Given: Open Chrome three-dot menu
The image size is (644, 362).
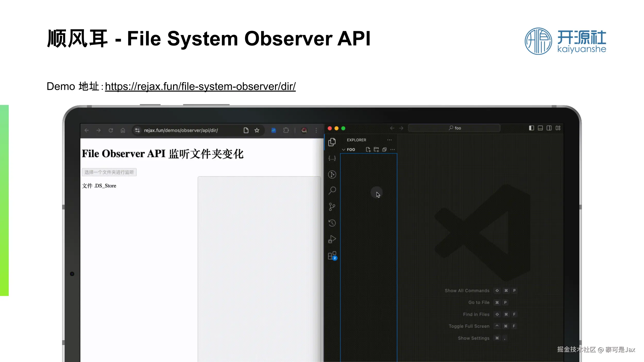Looking at the screenshot, I should [x=316, y=130].
